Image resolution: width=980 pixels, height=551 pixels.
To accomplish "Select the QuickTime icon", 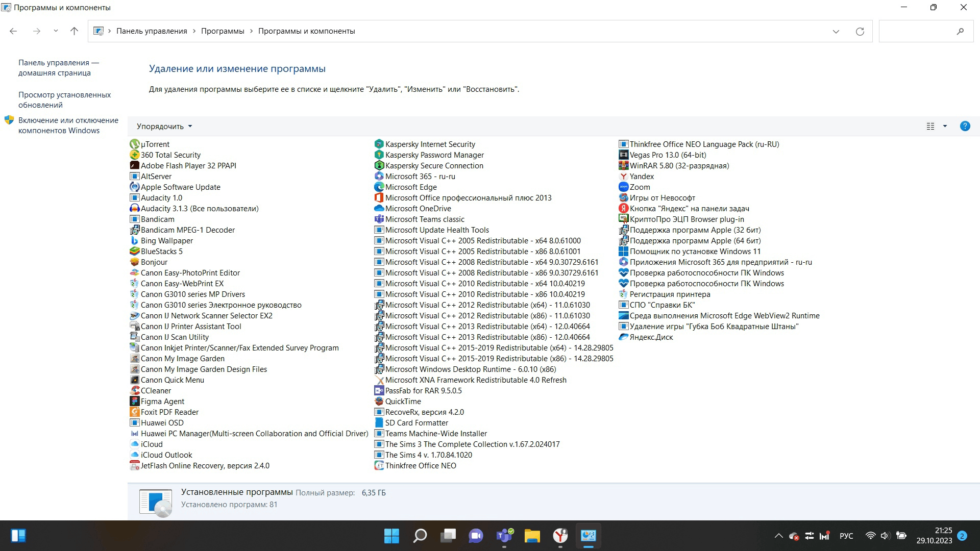I will tap(379, 402).
